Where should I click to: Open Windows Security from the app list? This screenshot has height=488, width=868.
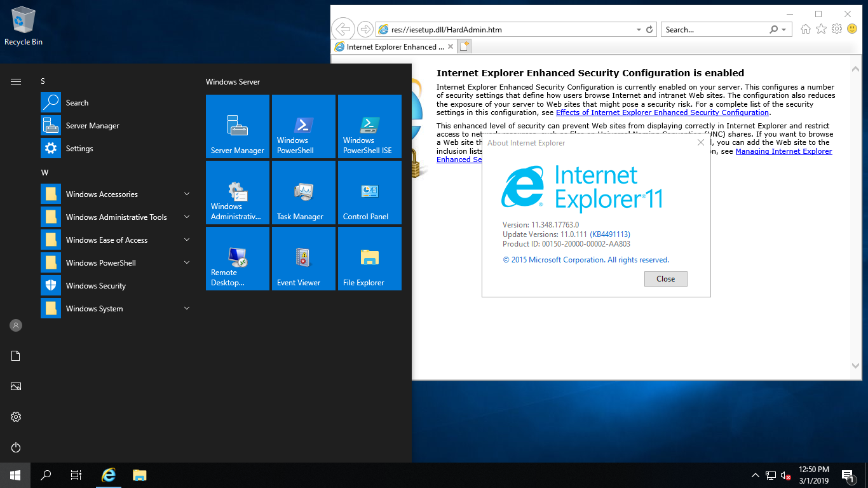pyautogui.click(x=117, y=286)
